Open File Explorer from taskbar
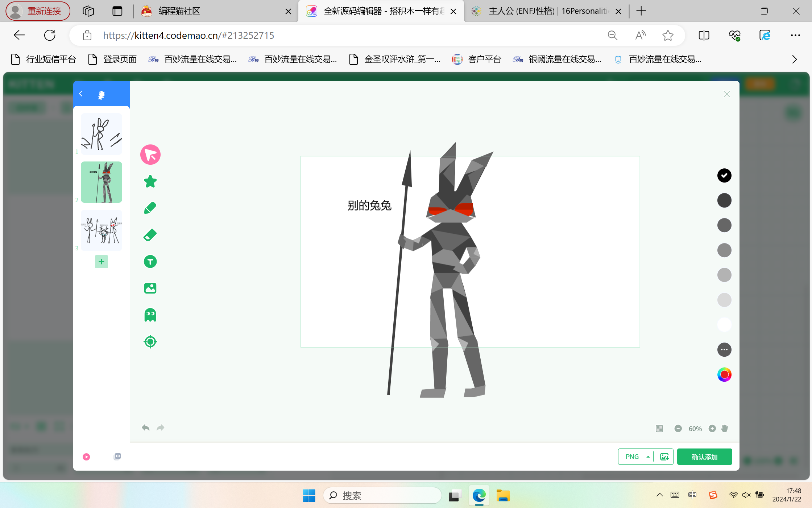Screen dimensions: 812x508 click(503, 496)
